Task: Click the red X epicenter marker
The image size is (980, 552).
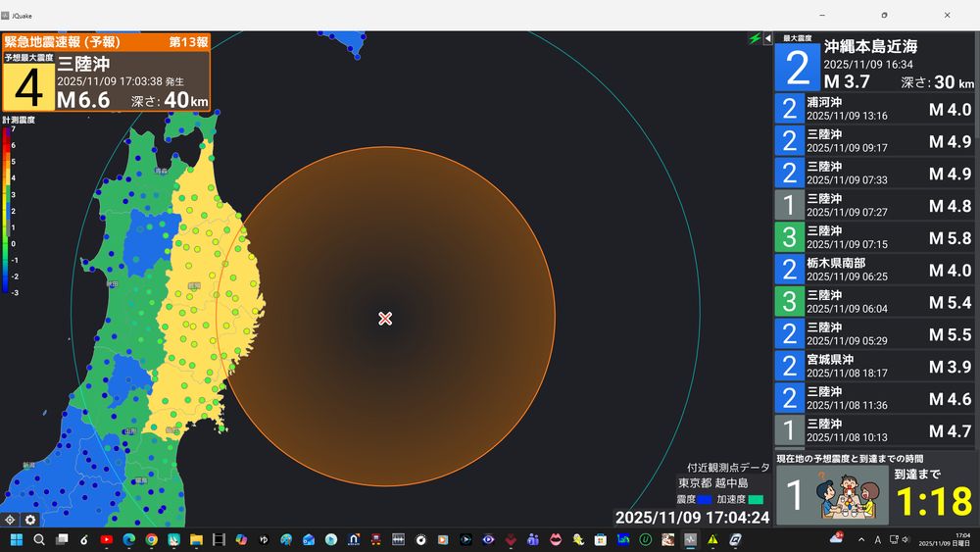Action: tap(385, 319)
